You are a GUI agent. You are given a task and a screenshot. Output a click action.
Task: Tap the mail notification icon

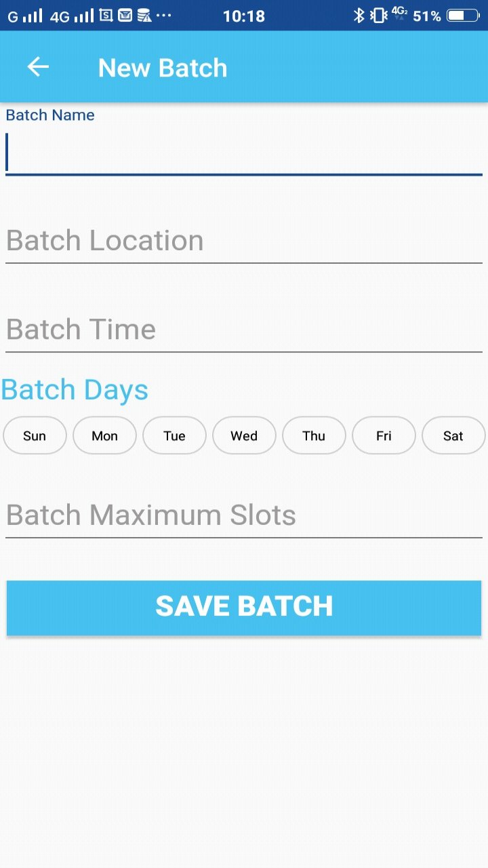click(x=125, y=15)
